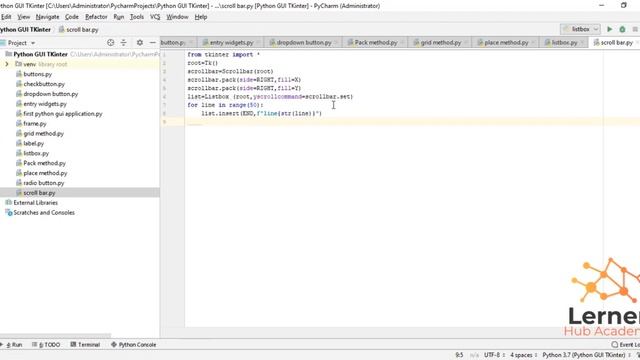Image resolution: width=640 pixels, height=360 pixels.
Task: Open Project panel settings gear
Action: point(140,42)
